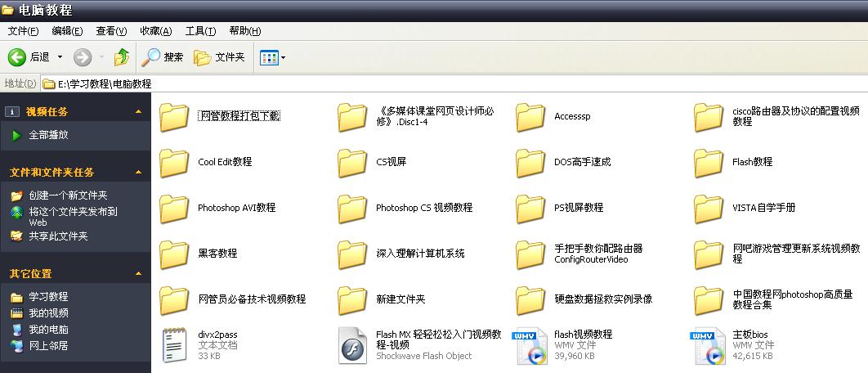This screenshot has width=868, height=373.
Task: Select the Flash MX Shockwave file icon
Action: click(353, 345)
